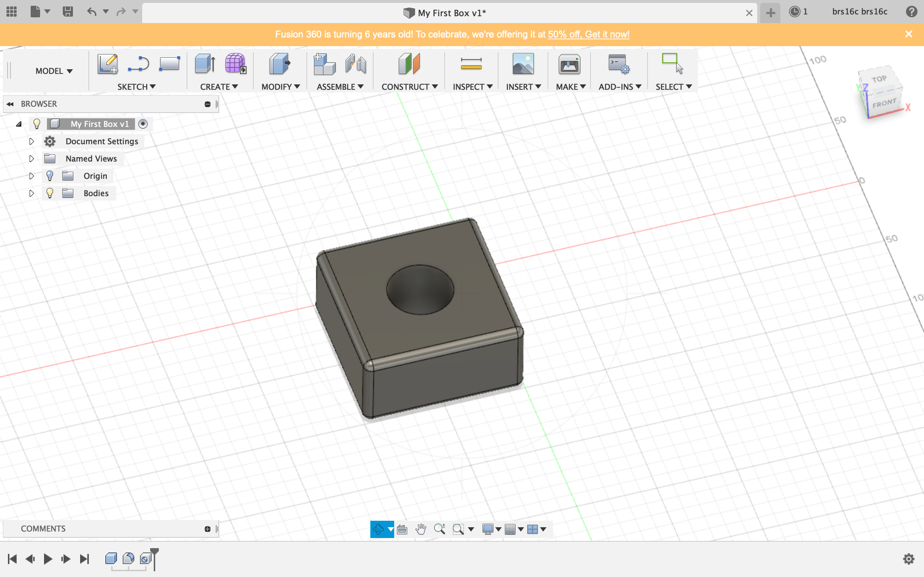Toggle Origin folder visibility lightbulb
Viewport: 924px width, 577px height.
coord(50,176)
